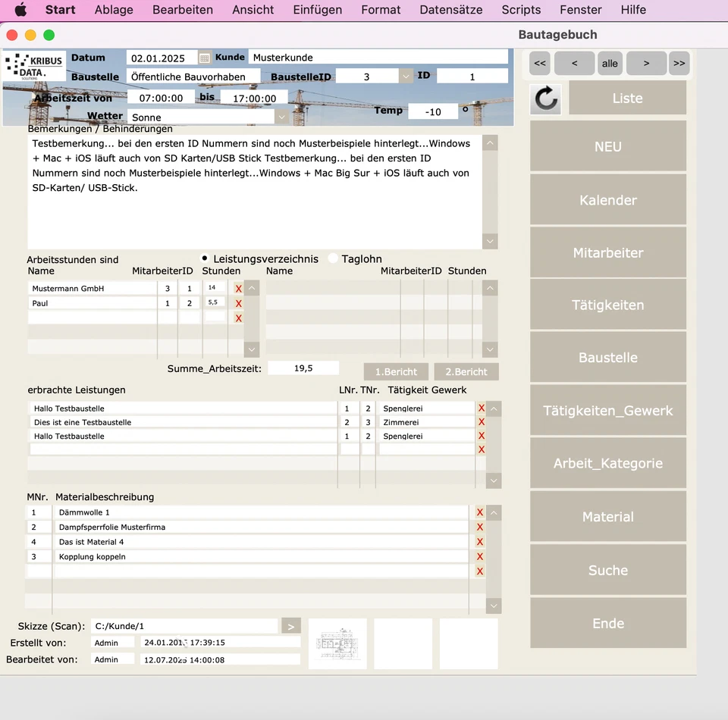Click red X on empty Leistungen row
This screenshot has height=720, width=728.
point(482,449)
